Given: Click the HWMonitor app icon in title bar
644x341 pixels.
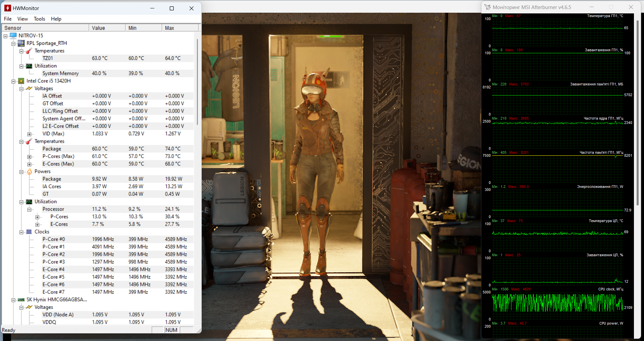Looking at the screenshot, I should tap(7, 8).
